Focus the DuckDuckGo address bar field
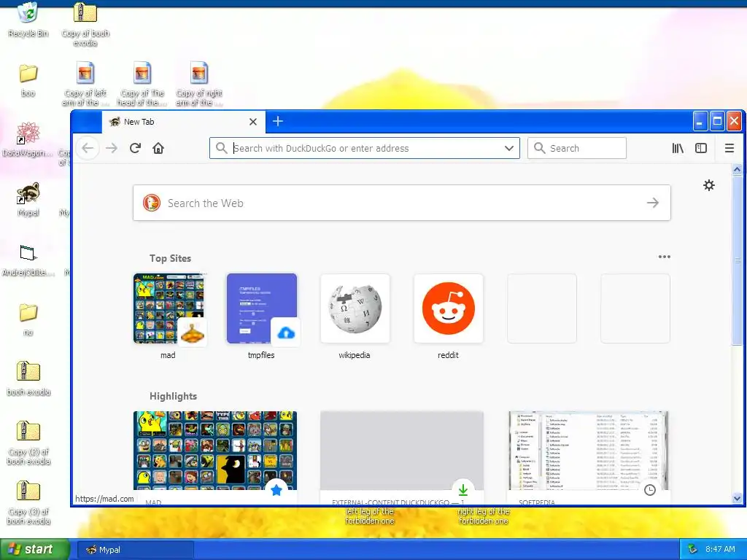The height and width of the screenshot is (560, 747). 365,148
